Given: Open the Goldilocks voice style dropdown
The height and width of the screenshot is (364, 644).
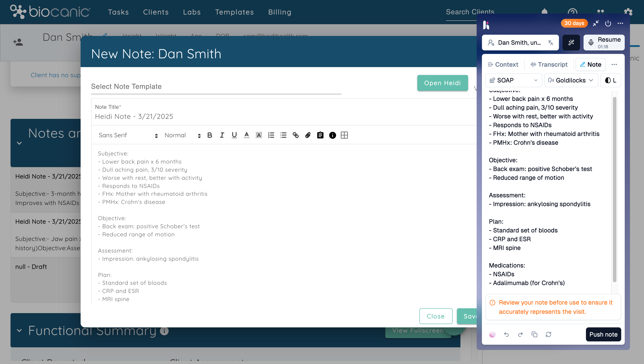Looking at the screenshot, I should (571, 80).
